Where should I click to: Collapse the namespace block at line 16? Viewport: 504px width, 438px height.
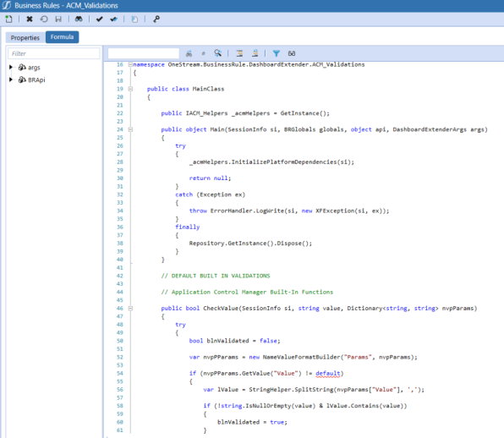coord(130,64)
